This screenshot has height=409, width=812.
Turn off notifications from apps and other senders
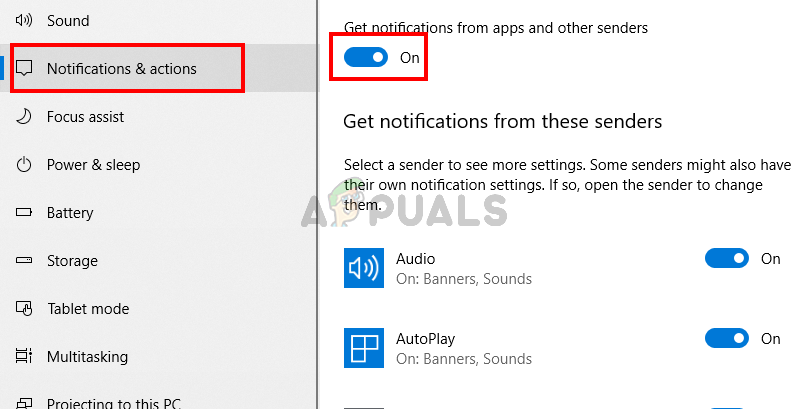coord(366,57)
